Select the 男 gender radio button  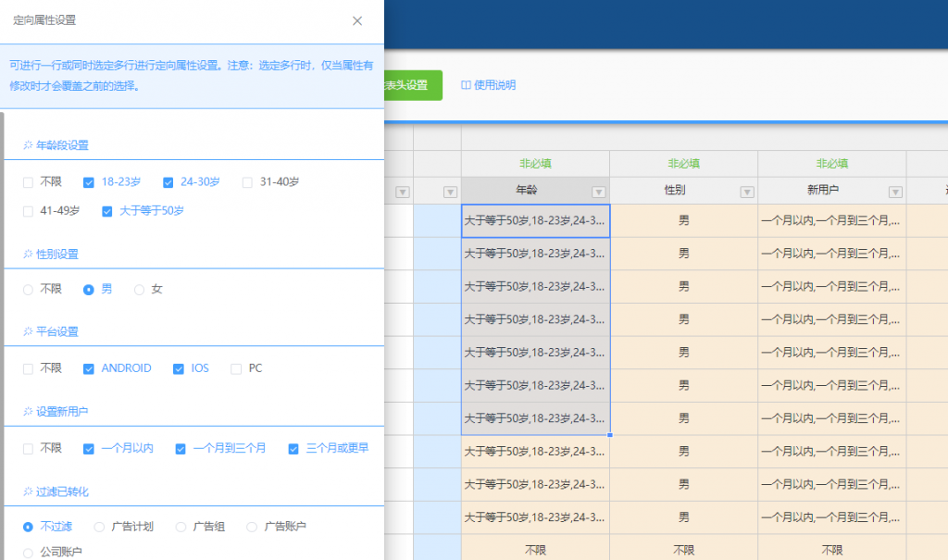[89, 291]
